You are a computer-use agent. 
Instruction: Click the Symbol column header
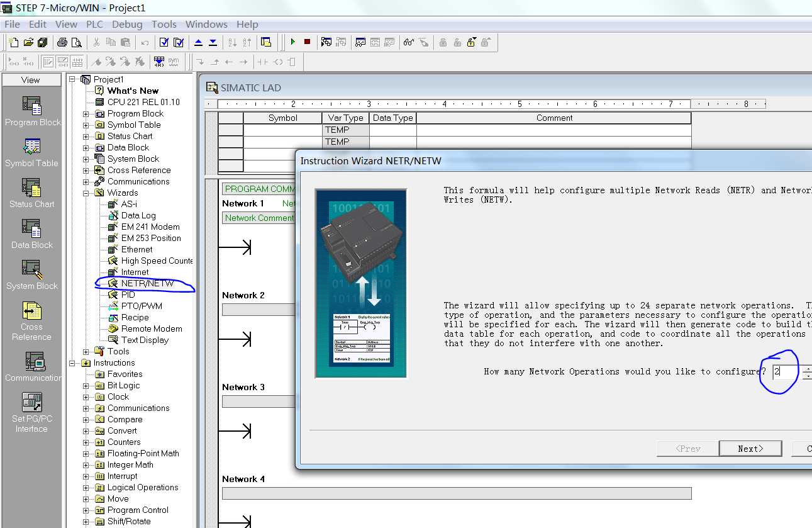283,118
